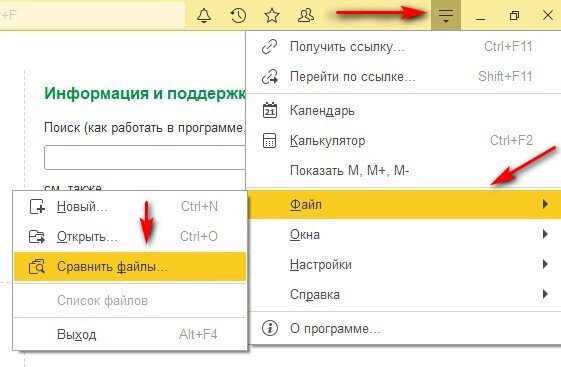Expand the Окна submenu arrow
This screenshot has height=367, width=561.
(x=545, y=234)
